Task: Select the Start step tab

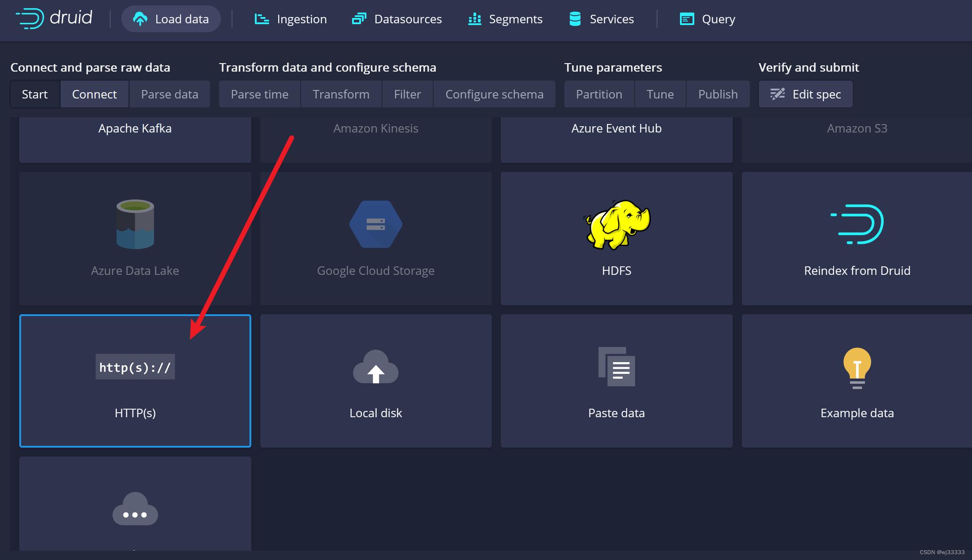Action: 35,94
